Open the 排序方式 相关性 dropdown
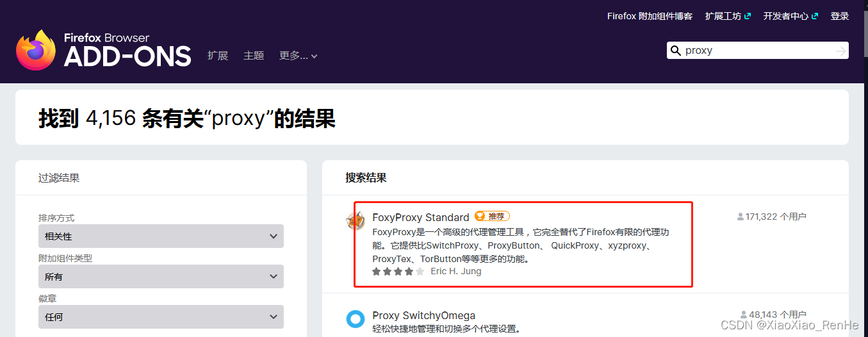The image size is (868, 337). pyautogui.click(x=161, y=236)
